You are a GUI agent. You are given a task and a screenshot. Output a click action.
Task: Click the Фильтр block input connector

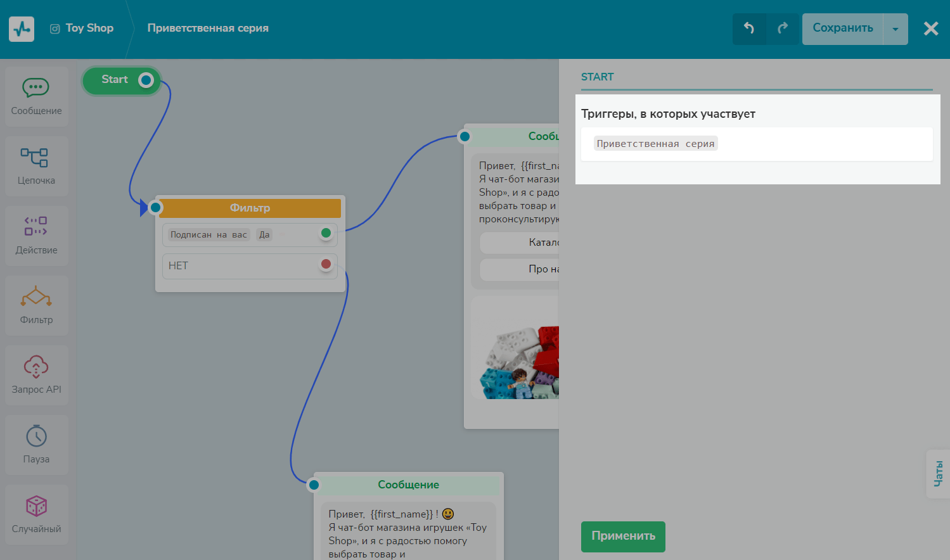coord(156,207)
